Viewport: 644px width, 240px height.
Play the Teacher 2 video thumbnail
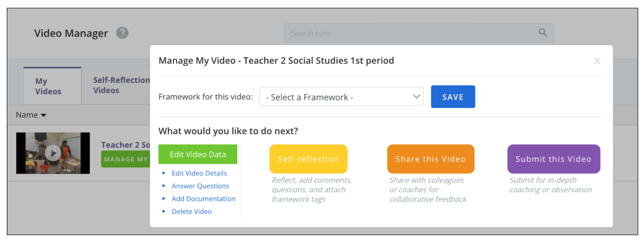click(53, 153)
